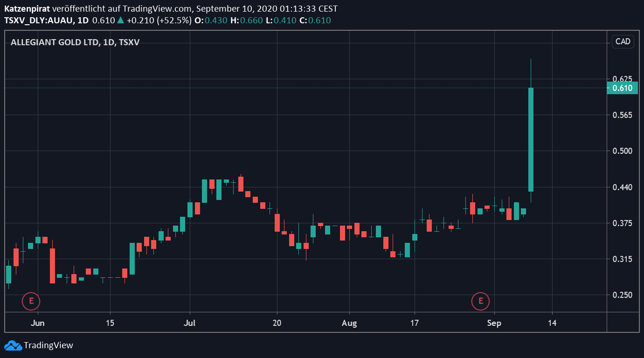Click the 0.440 price axis label
Viewport: 644px width, 358px height.
(623, 187)
